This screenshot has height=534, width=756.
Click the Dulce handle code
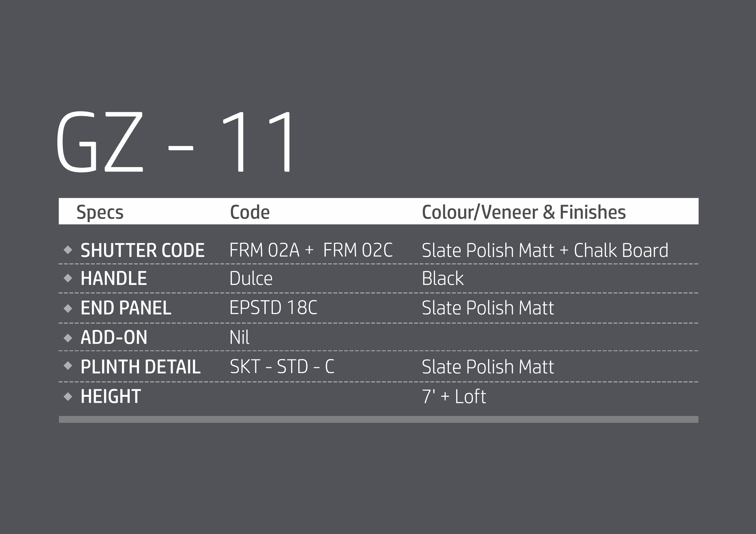(251, 279)
